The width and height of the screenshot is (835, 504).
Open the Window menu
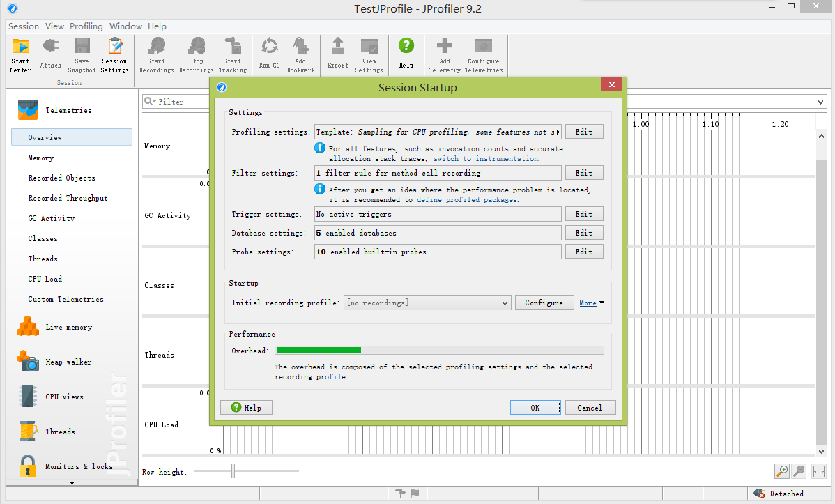point(125,26)
